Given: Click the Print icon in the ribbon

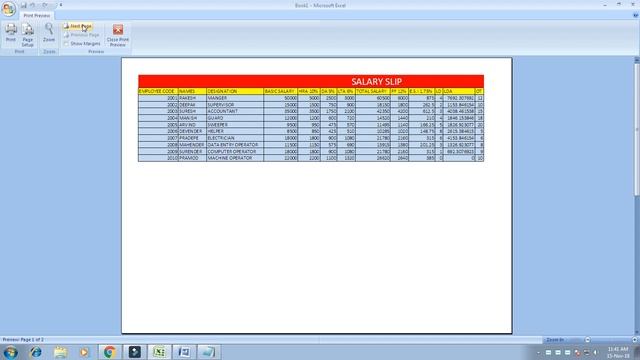Looking at the screenshot, I should tap(11, 32).
